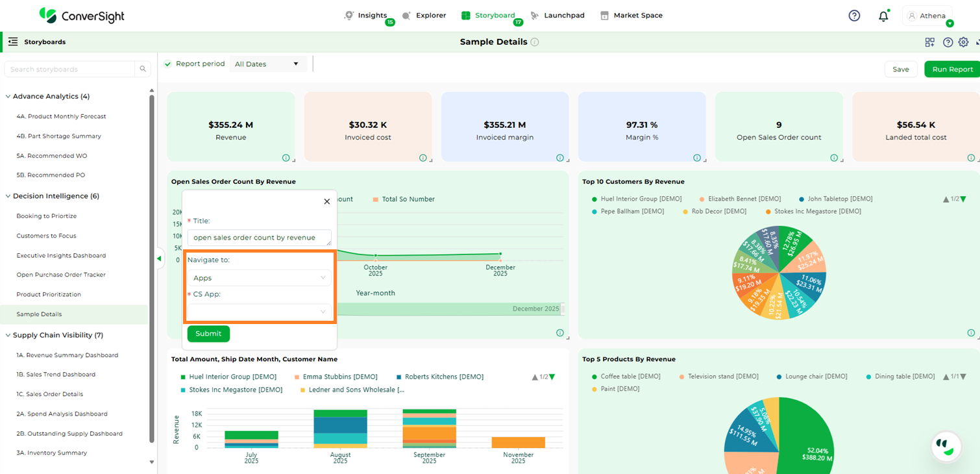Toggle Coffee table legend entry
This screenshot has width=980, height=474.
tap(626, 377)
